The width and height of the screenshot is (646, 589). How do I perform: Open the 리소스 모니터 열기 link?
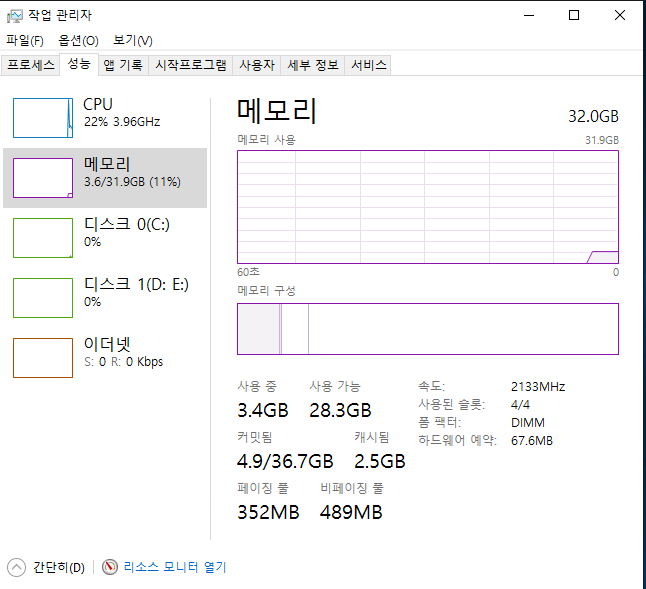click(x=175, y=567)
